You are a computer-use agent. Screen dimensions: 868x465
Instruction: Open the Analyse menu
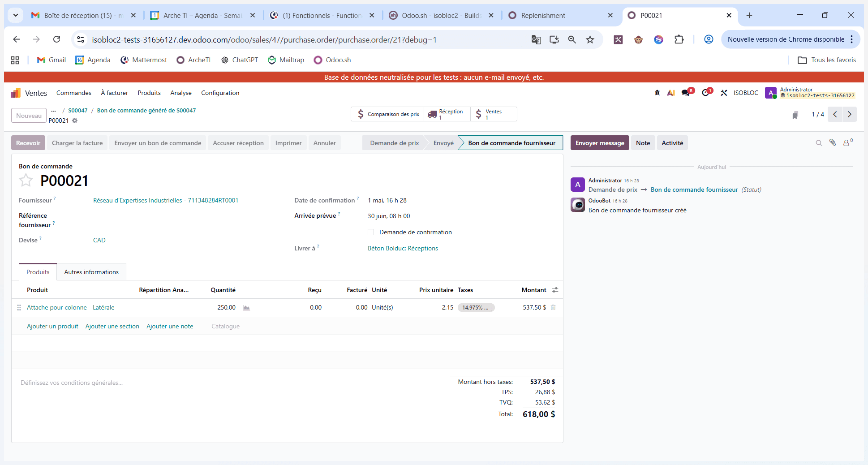tap(181, 93)
